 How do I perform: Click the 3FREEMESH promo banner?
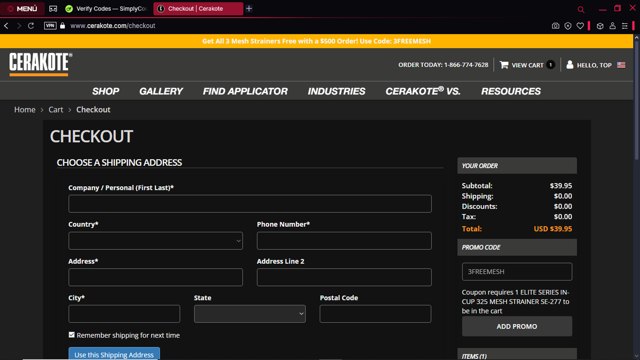(x=316, y=41)
